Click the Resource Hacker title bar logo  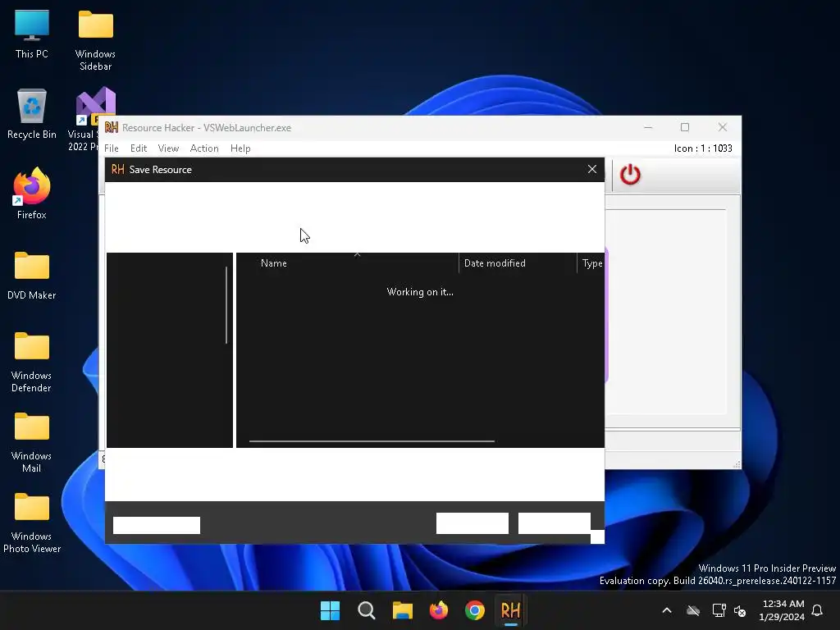click(x=112, y=127)
